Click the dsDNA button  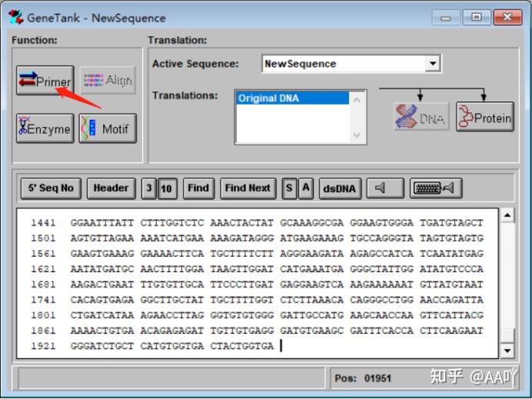(x=340, y=188)
